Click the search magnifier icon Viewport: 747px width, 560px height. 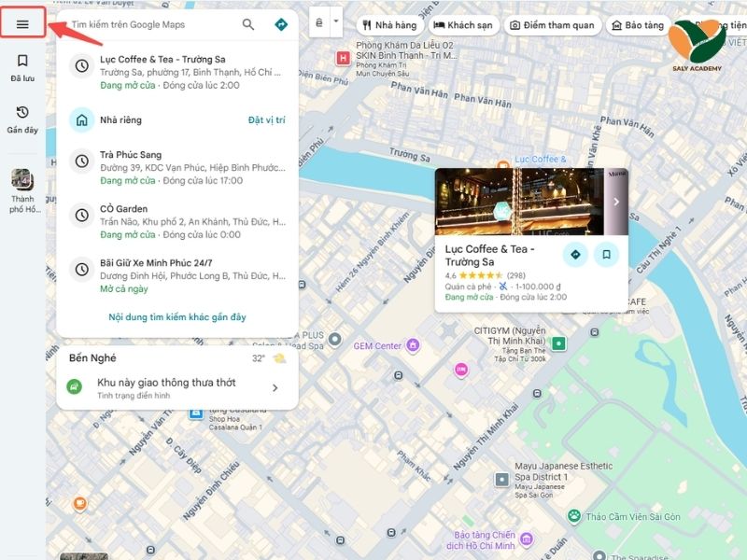[x=248, y=24]
